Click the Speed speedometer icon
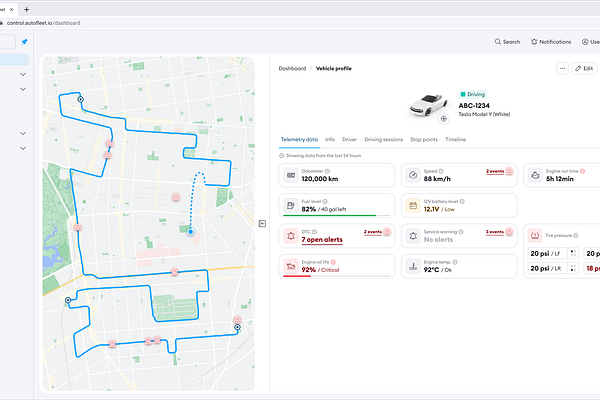 coord(413,175)
